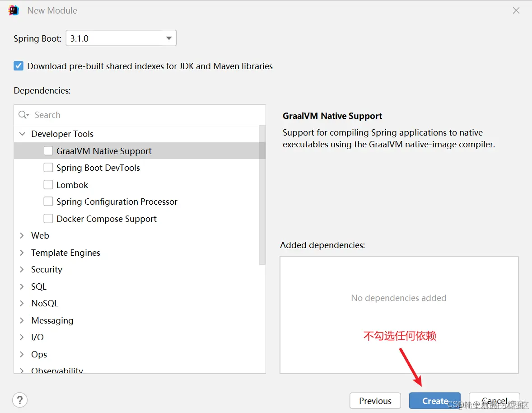Click the Previous button
This screenshot has width=532, height=413.
pyautogui.click(x=375, y=401)
